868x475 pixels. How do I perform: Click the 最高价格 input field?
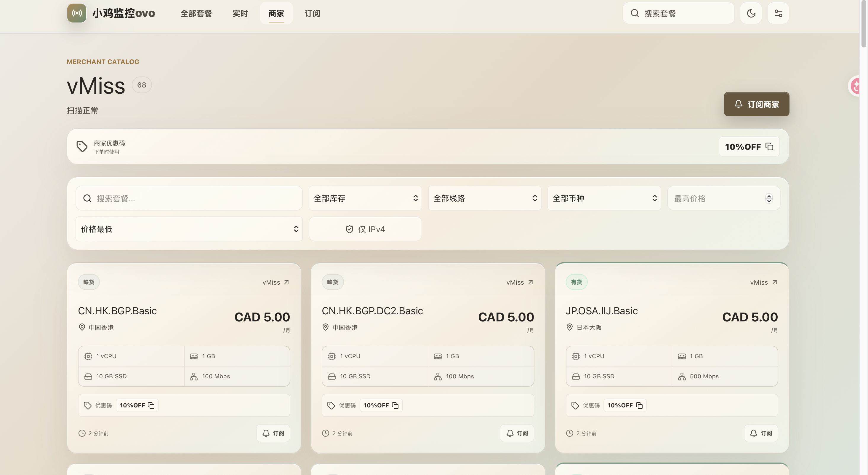pyautogui.click(x=723, y=198)
